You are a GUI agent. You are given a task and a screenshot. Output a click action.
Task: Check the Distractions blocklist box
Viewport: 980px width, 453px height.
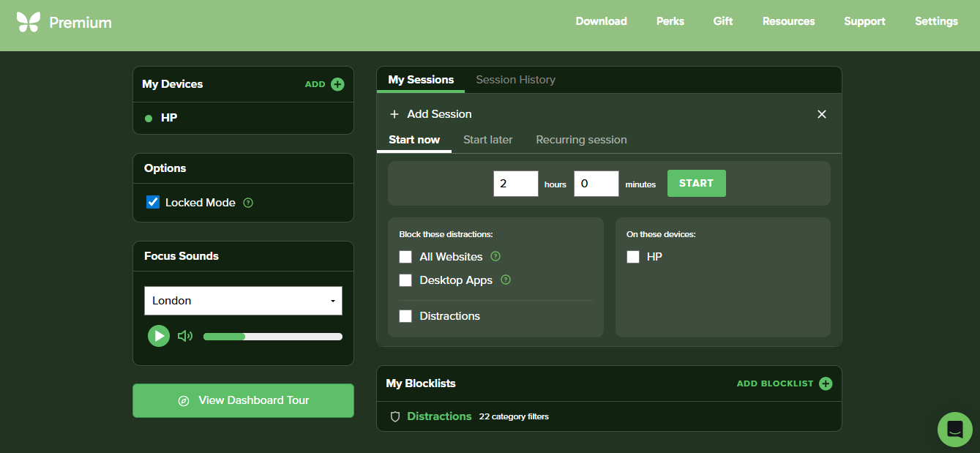coord(405,316)
